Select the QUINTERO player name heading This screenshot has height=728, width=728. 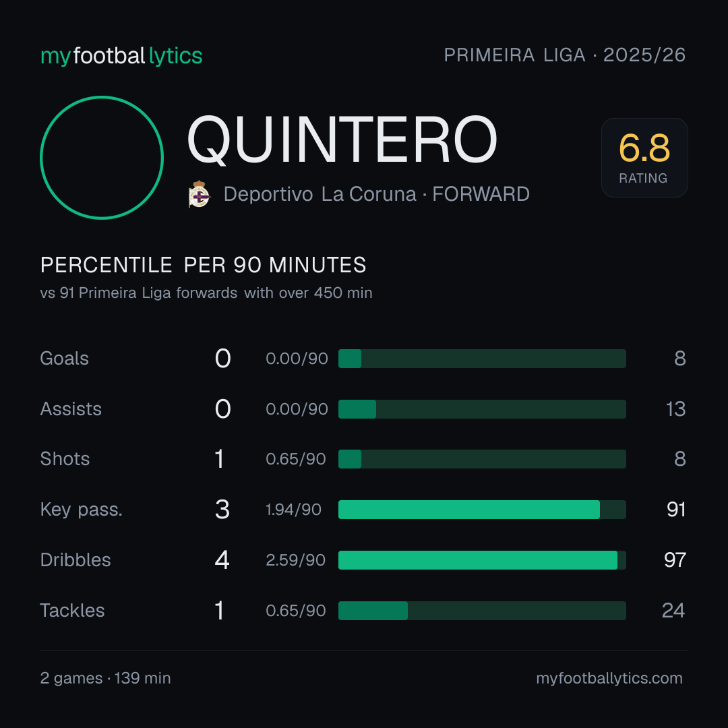[x=342, y=140]
